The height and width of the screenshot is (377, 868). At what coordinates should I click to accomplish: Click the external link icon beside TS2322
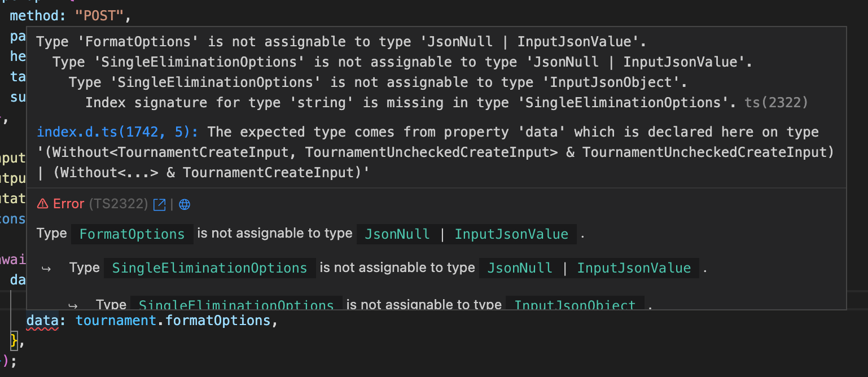[160, 204]
